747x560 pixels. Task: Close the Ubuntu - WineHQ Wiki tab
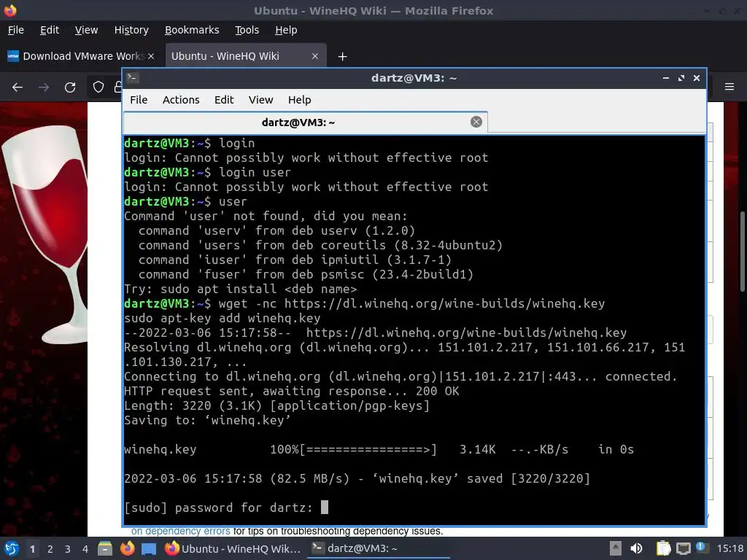coord(315,56)
